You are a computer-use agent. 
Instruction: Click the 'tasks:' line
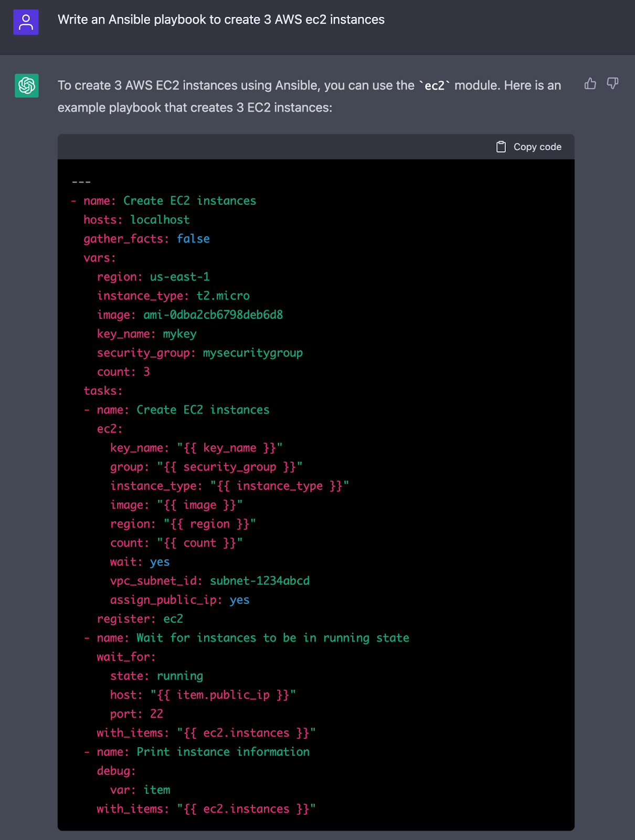(x=103, y=391)
